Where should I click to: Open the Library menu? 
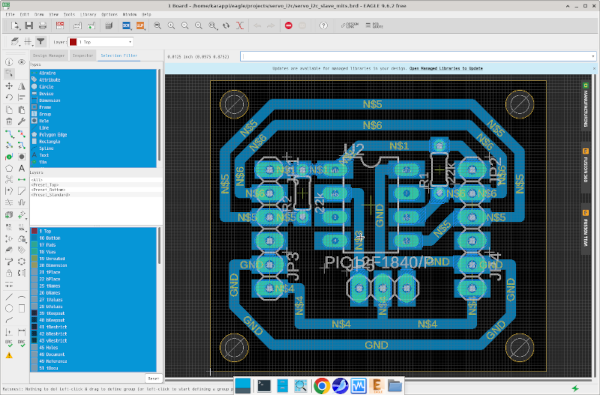click(88, 14)
